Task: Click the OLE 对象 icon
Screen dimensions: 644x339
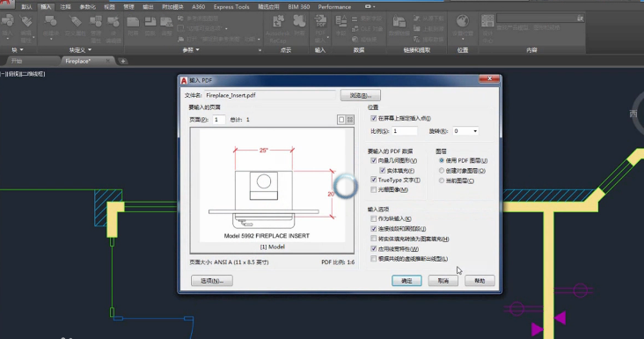Action: tap(355, 29)
